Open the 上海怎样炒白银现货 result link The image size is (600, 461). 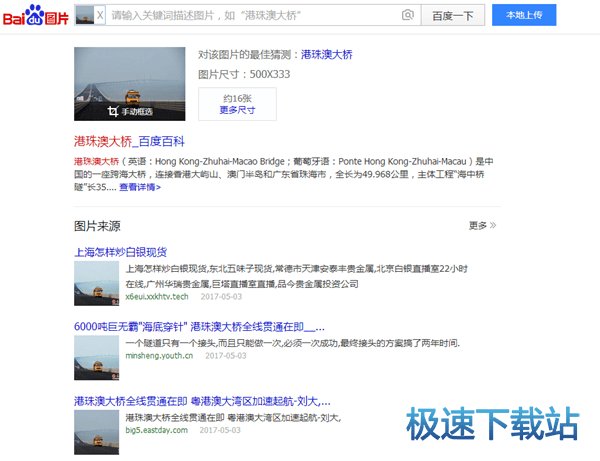(121, 252)
